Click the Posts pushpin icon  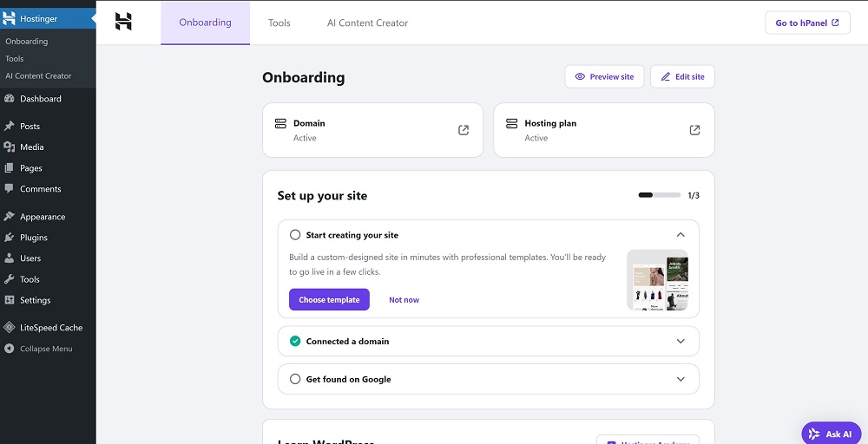point(9,126)
